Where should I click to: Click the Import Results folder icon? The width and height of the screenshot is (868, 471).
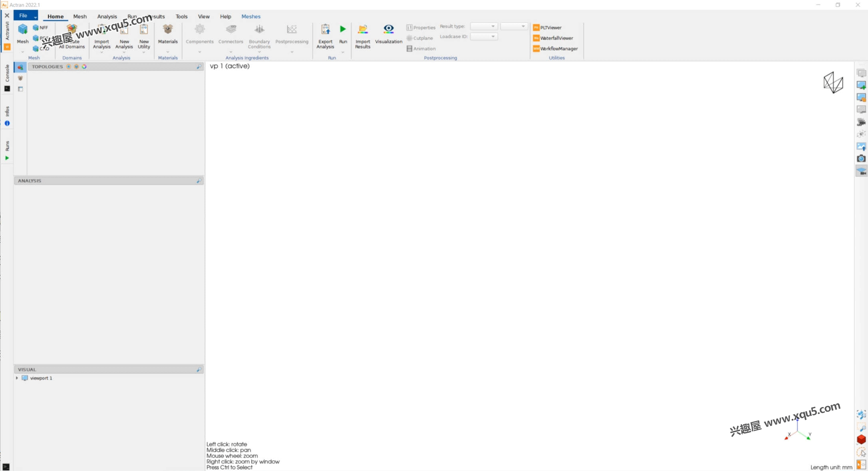[363, 29]
